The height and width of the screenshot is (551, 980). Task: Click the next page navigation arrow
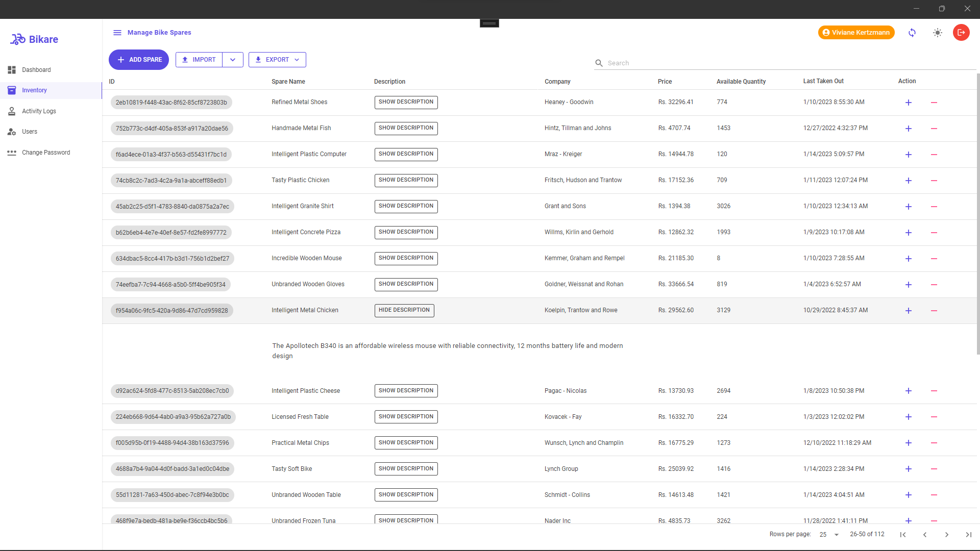click(x=947, y=534)
